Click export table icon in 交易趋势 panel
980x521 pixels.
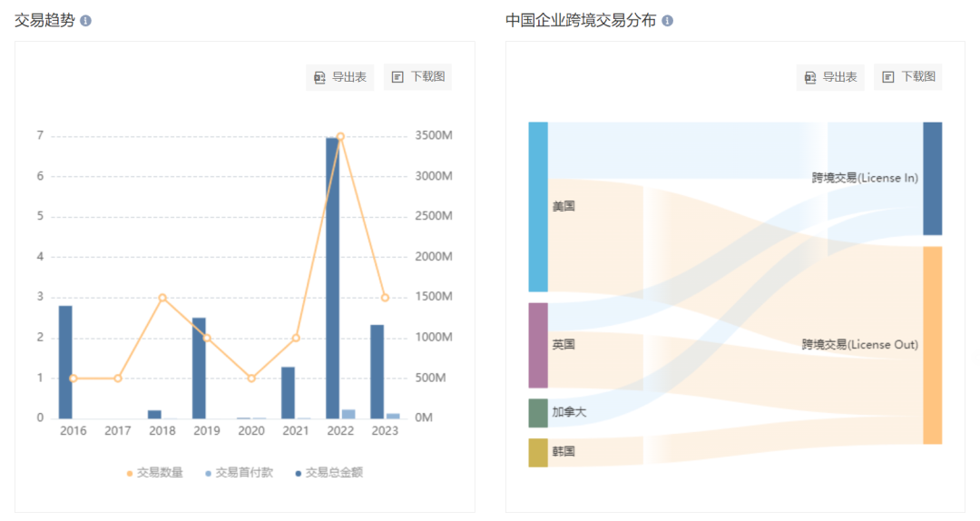[319, 78]
